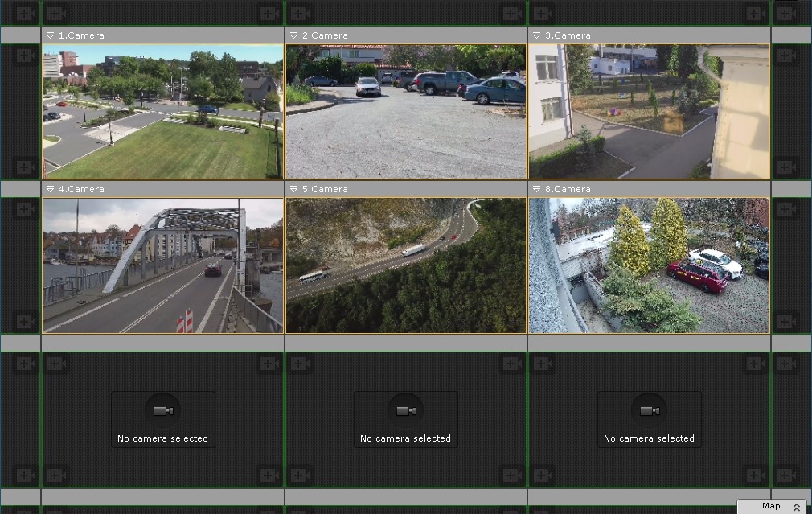This screenshot has height=514, width=812.
Task: Click add-camera icon at top-left of empty cell under 4.Camera
Action: pos(56,364)
